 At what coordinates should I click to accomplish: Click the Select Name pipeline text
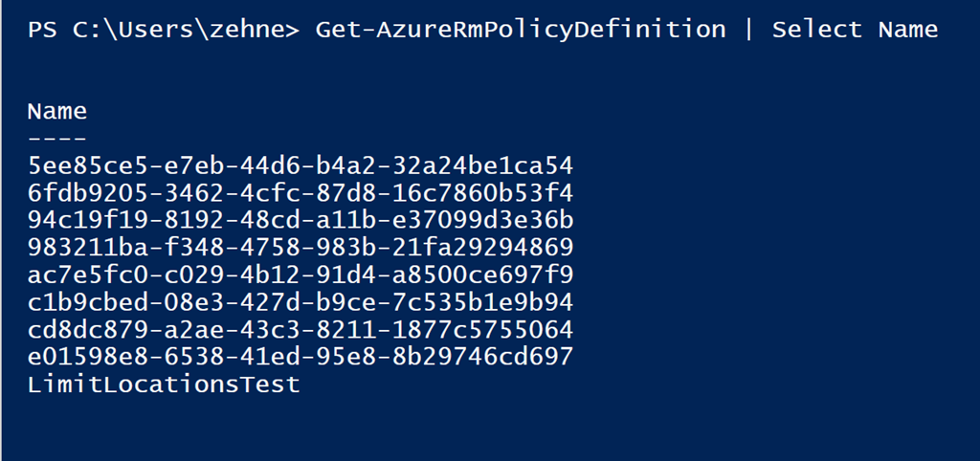click(x=855, y=30)
